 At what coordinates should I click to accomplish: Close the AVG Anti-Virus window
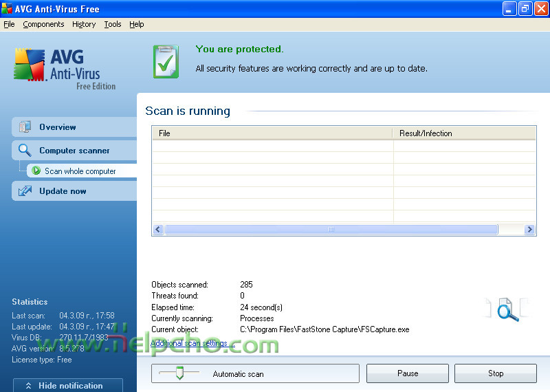click(541, 9)
